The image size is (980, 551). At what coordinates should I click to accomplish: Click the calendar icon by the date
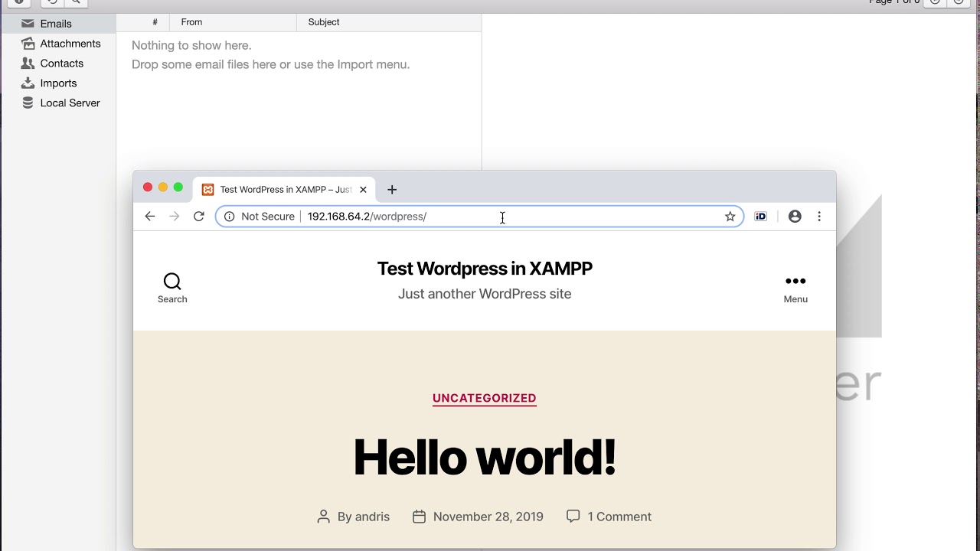coord(419,517)
